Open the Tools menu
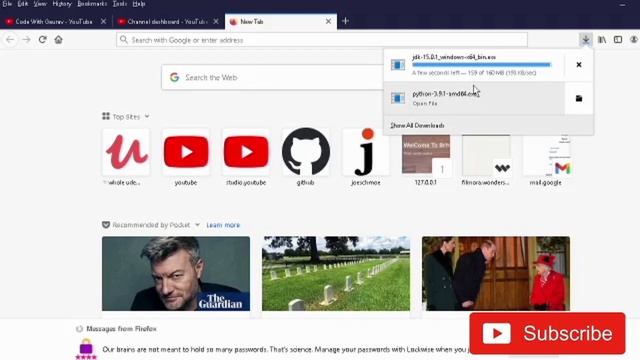The image size is (640, 360). (120, 4)
